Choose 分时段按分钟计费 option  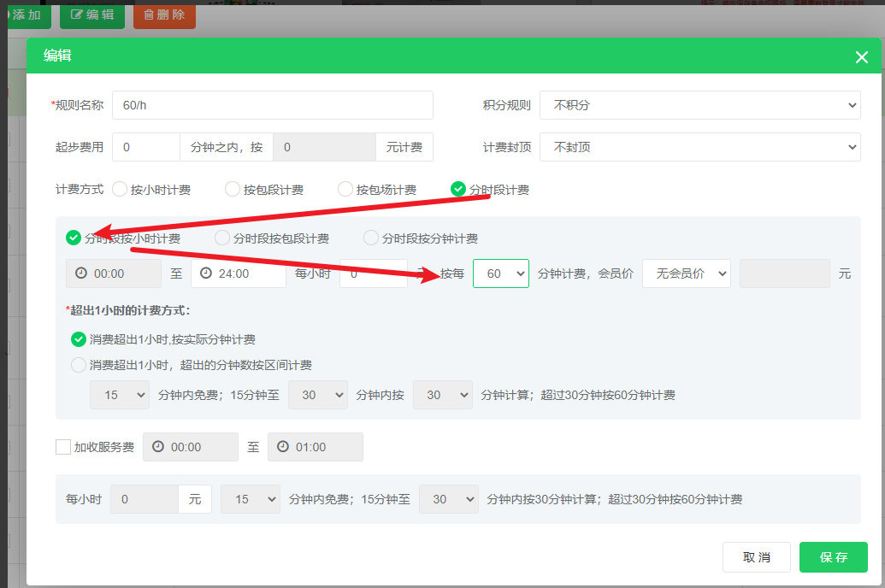coord(371,238)
